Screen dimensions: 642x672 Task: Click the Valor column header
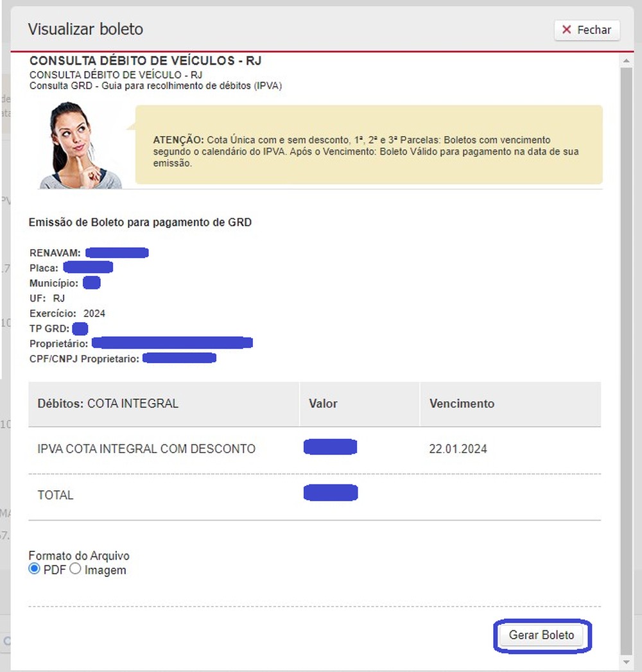pos(323,404)
